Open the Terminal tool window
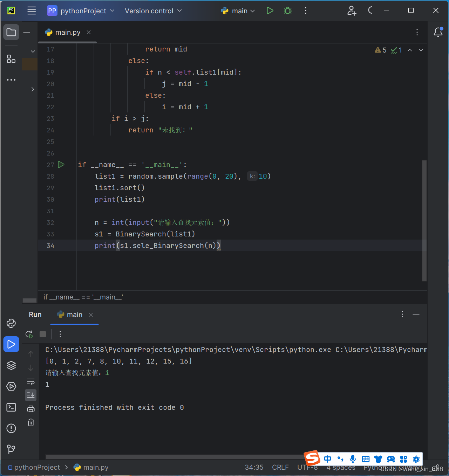 [11, 407]
